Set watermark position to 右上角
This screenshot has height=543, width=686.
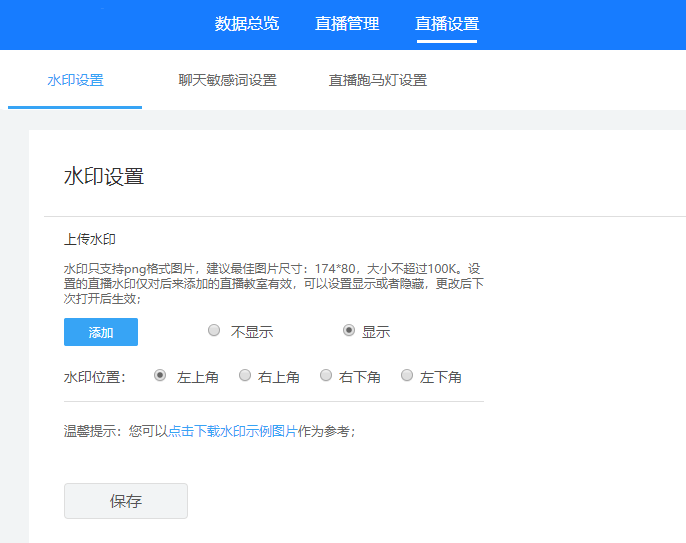pos(244,376)
